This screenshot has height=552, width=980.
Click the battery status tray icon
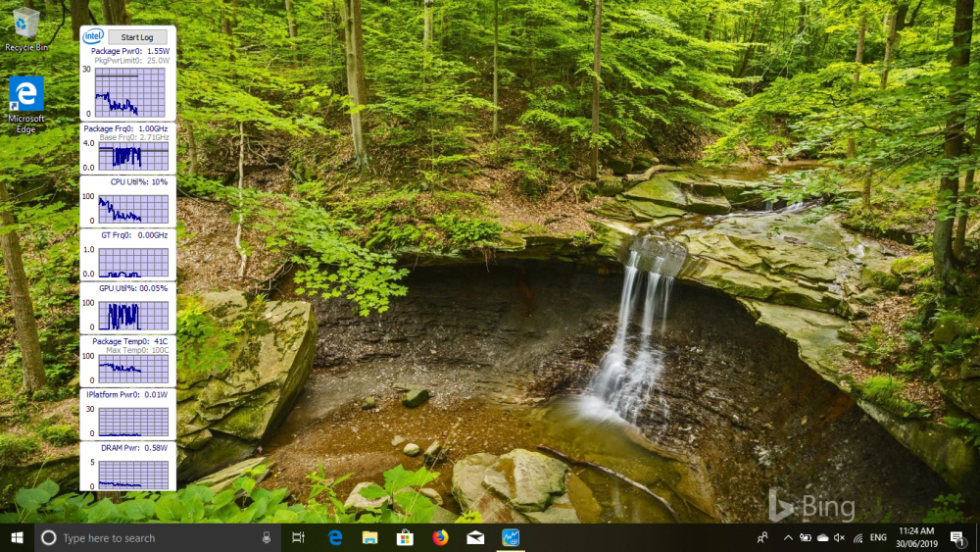[x=805, y=537]
